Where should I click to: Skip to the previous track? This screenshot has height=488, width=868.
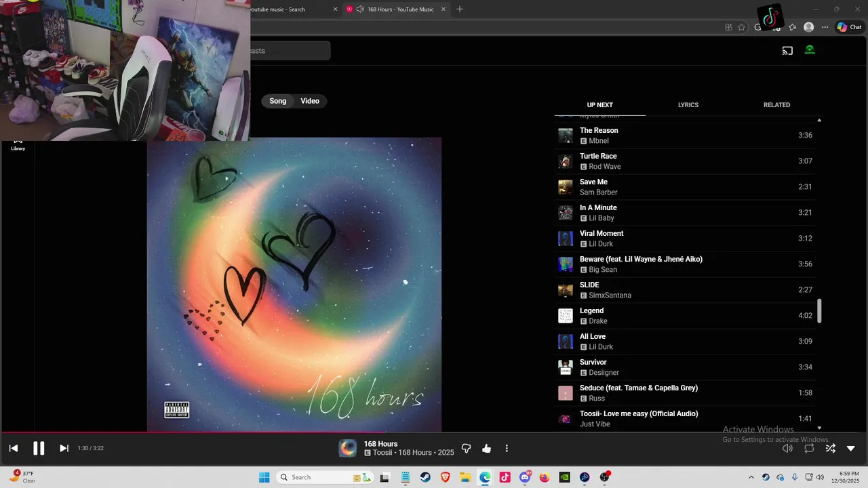pos(14,448)
